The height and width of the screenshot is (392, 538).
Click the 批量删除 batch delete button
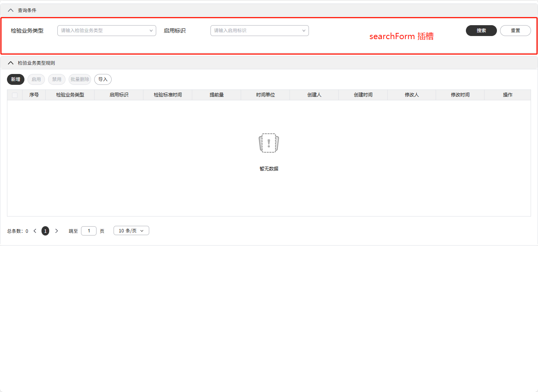(x=80, y=79)
